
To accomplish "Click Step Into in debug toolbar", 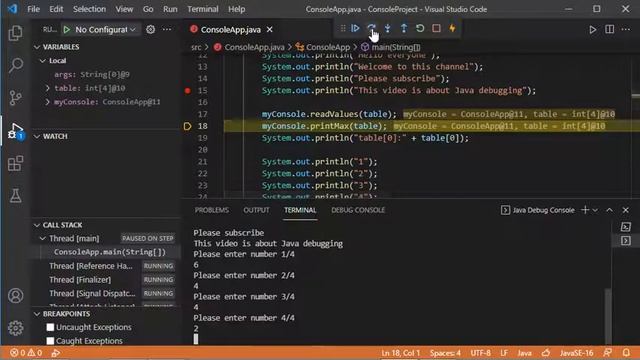I will tap(387, 28).
